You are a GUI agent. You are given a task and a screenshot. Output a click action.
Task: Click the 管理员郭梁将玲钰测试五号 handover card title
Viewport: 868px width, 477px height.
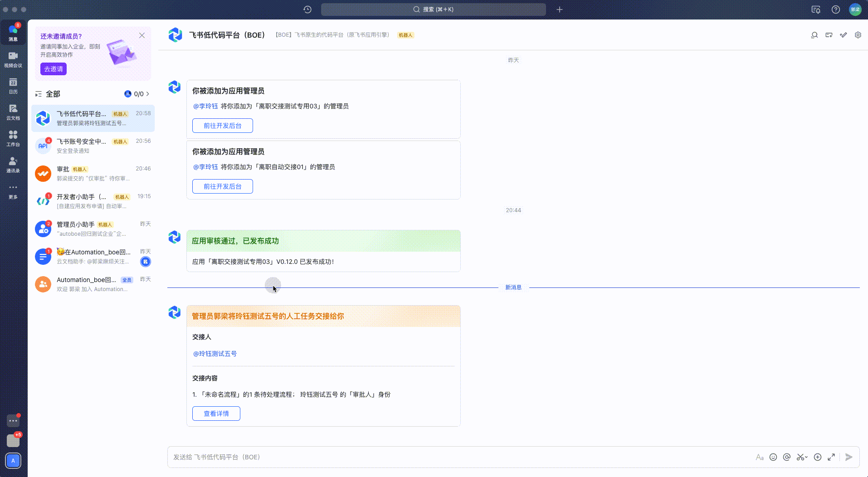coord(268,316)
